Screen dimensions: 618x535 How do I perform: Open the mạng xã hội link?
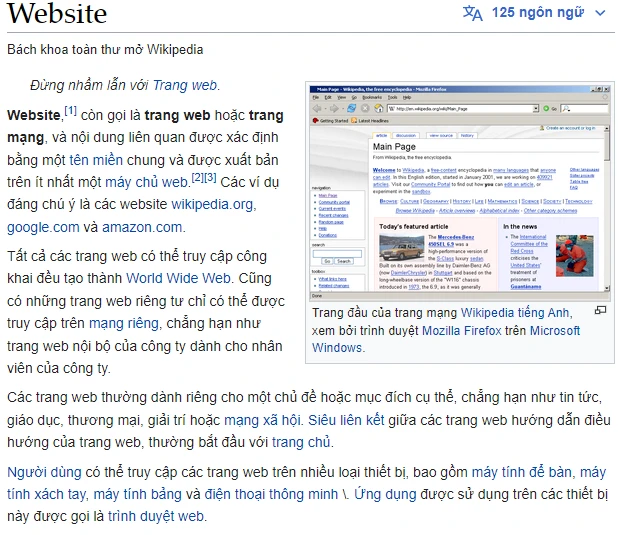[262, 420]
